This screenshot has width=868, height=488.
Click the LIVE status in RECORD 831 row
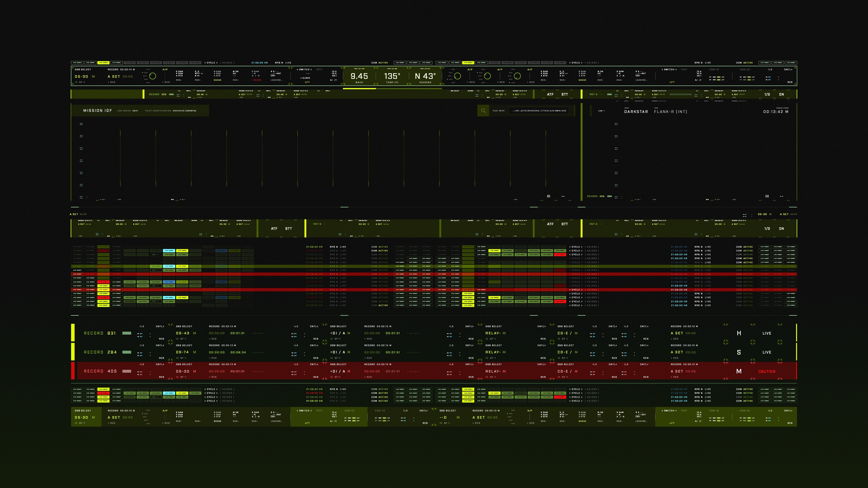click(x=767, y=333)
